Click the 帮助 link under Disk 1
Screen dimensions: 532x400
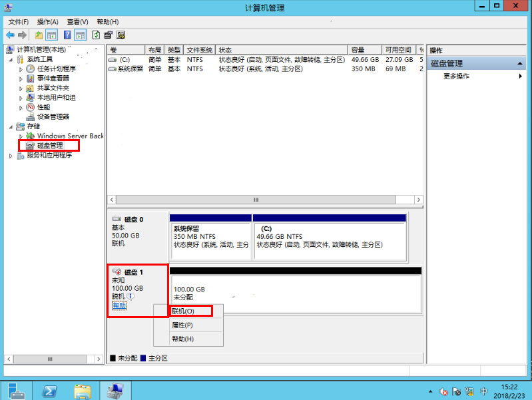tap(119, 305)
